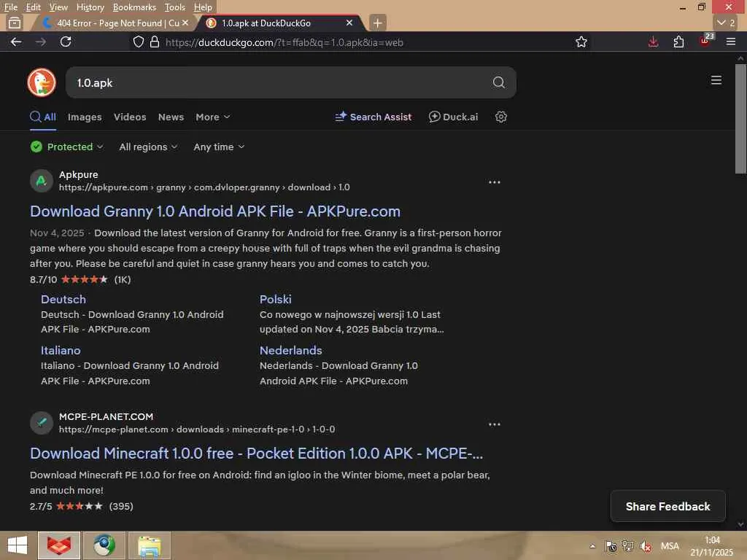Click the Apkpure site favicon

(42, 181)
